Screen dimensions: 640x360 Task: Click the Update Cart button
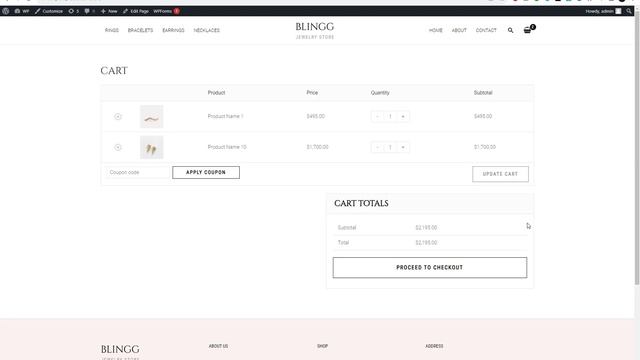pos(500,174)
